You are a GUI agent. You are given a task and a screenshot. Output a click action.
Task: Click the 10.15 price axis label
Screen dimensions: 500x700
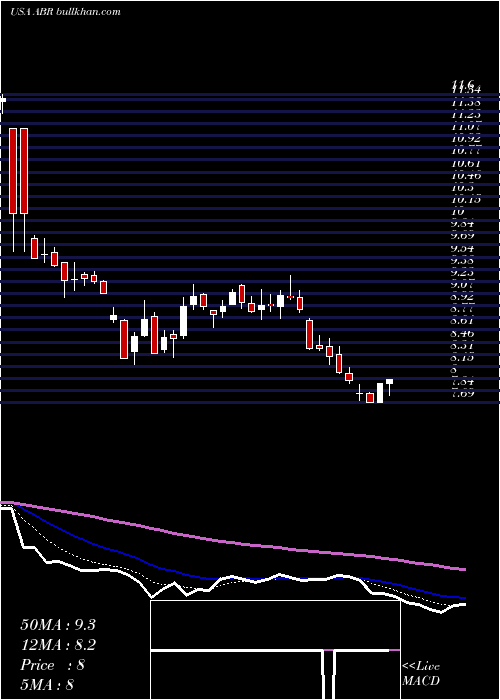pos(467,200)
